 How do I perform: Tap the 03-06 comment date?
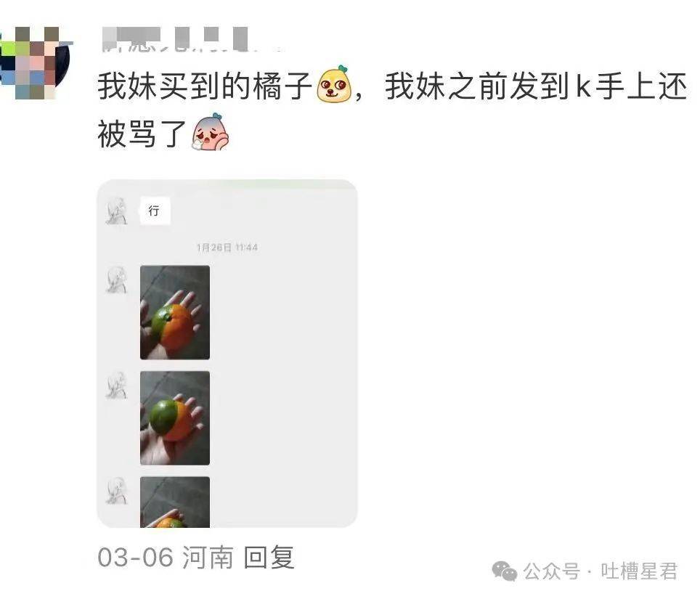tap(135, 558)
